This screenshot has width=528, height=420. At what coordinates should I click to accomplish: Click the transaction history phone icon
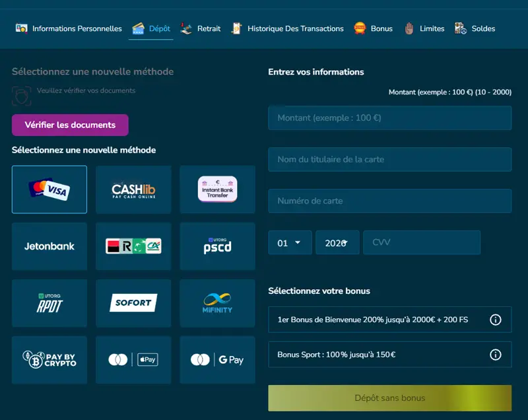[x=236, y=28]
